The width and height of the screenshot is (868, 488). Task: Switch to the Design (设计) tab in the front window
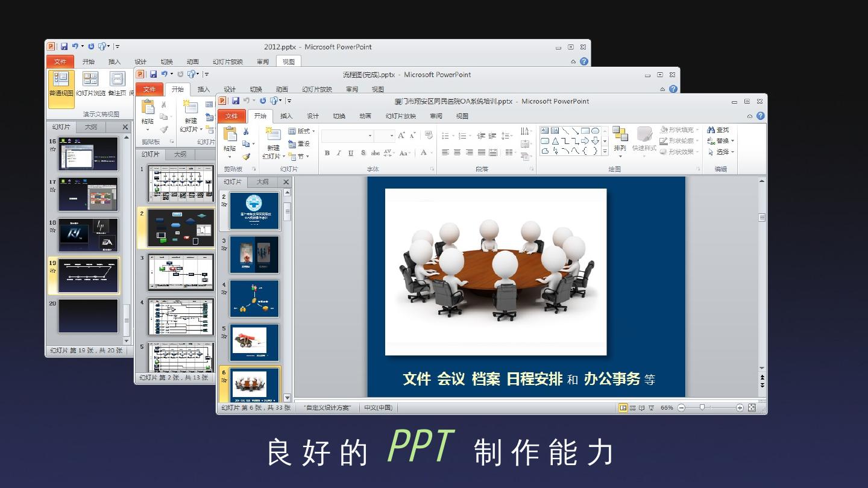[x=313, y=116]
